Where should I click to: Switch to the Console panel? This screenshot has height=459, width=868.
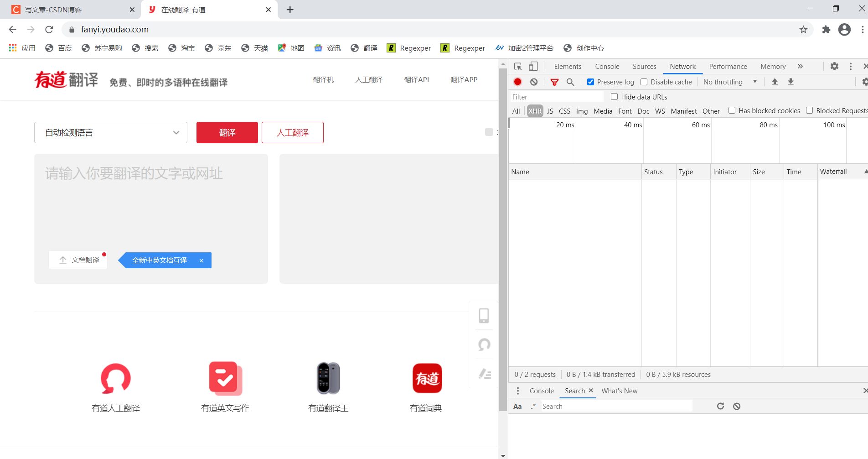coord(607,66)
